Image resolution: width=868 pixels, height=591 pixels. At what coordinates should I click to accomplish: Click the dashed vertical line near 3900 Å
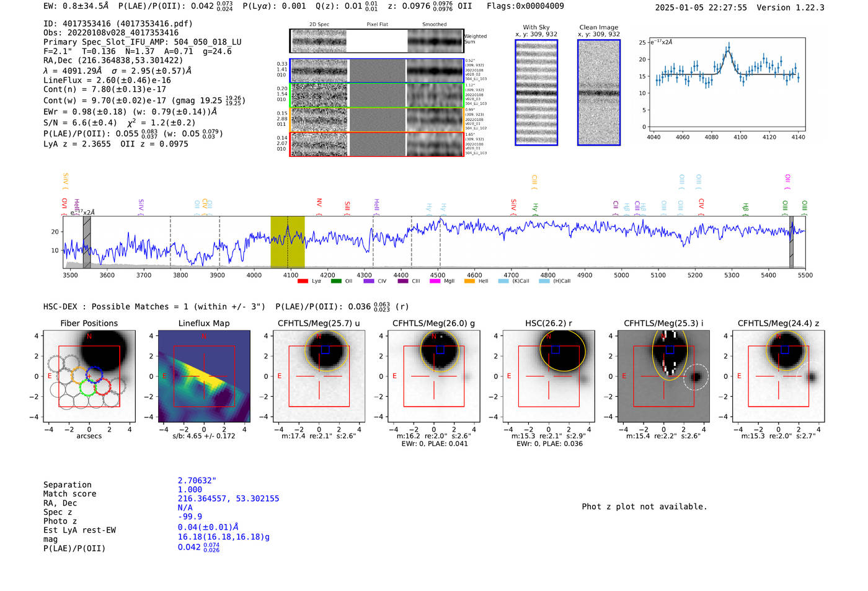(219, 242)
